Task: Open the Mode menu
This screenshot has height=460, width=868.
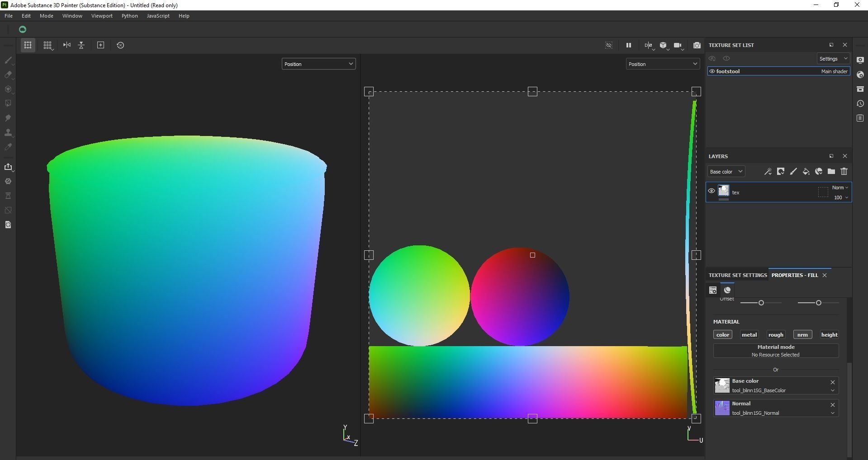Action: [x=47, y=16]
